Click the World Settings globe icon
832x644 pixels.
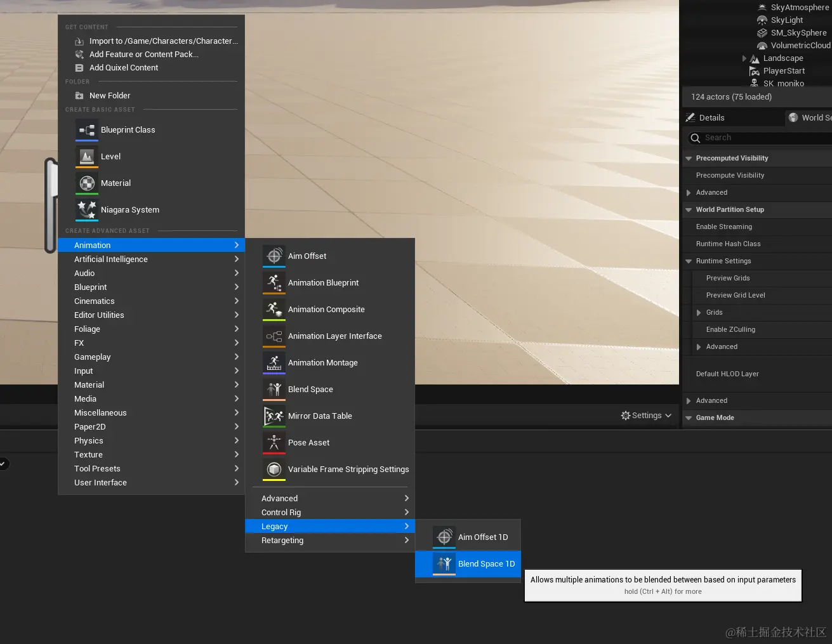[x=793, y=117]
